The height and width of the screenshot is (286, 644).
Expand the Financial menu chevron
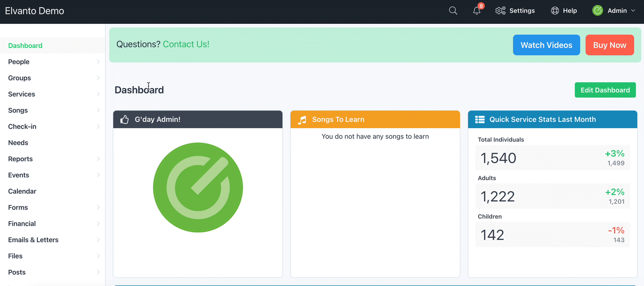tap(98, 223)
